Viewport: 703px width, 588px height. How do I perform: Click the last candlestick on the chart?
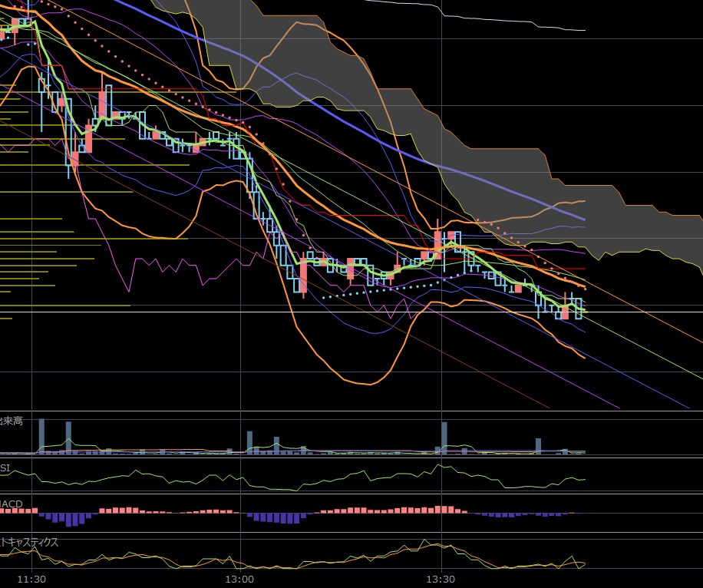(579, 310)
